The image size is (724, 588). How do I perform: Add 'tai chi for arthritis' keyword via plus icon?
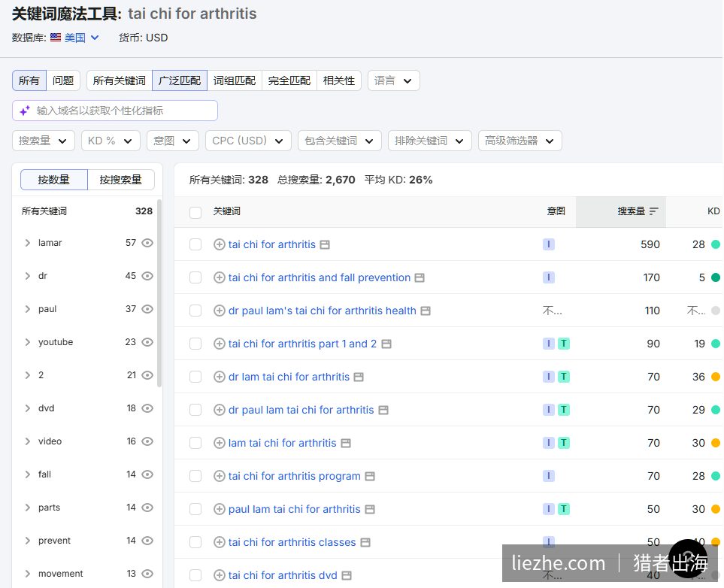(x=220, y=244)
